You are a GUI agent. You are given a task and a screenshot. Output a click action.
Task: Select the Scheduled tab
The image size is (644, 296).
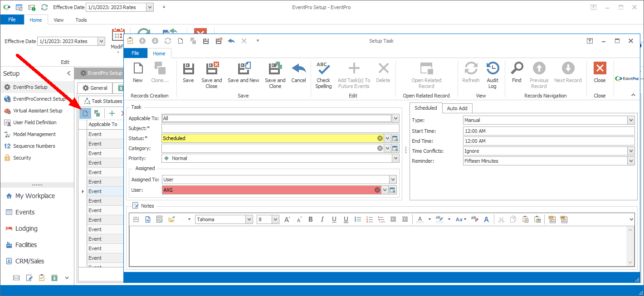(x=426, y=108)
